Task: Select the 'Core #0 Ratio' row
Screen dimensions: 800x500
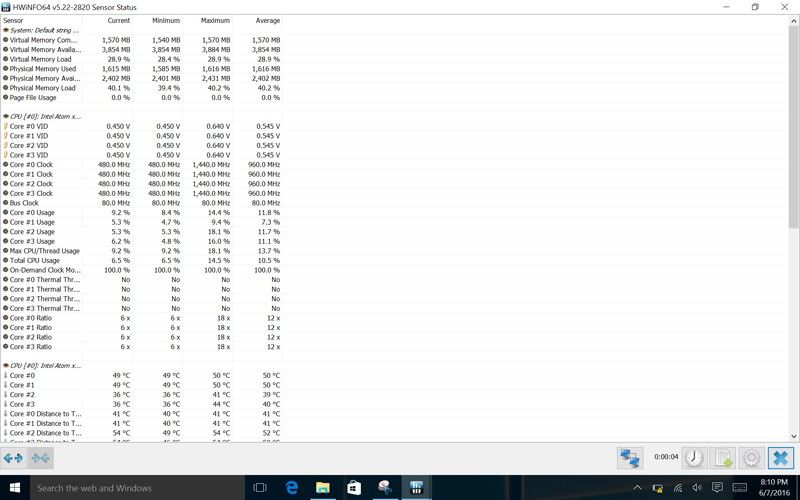Action: tap(141, 318)
